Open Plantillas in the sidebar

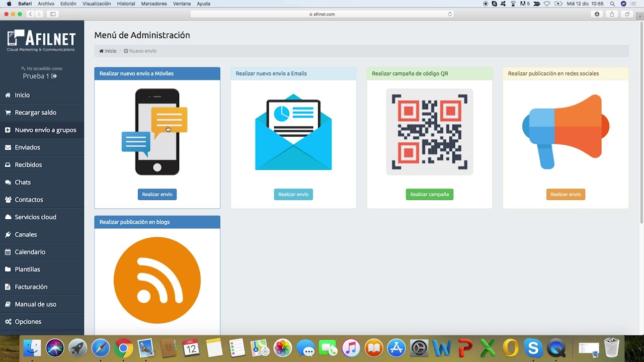click(x=42, y=269)
